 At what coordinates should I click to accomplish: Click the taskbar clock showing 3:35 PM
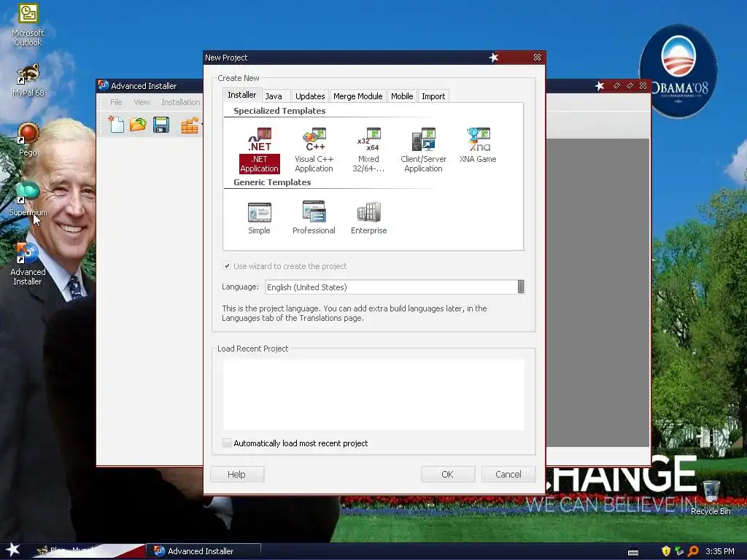point(720,551)
